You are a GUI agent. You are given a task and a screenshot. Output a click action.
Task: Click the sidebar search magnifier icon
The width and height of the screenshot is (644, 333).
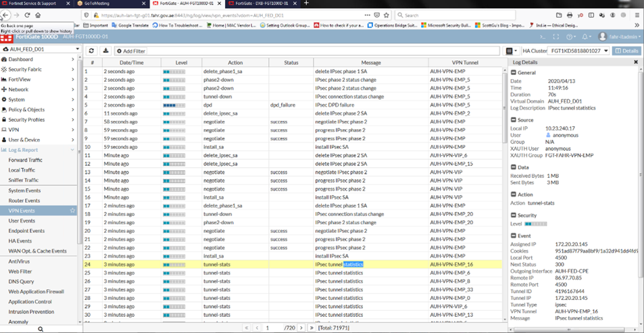click(x=41, y=328)
